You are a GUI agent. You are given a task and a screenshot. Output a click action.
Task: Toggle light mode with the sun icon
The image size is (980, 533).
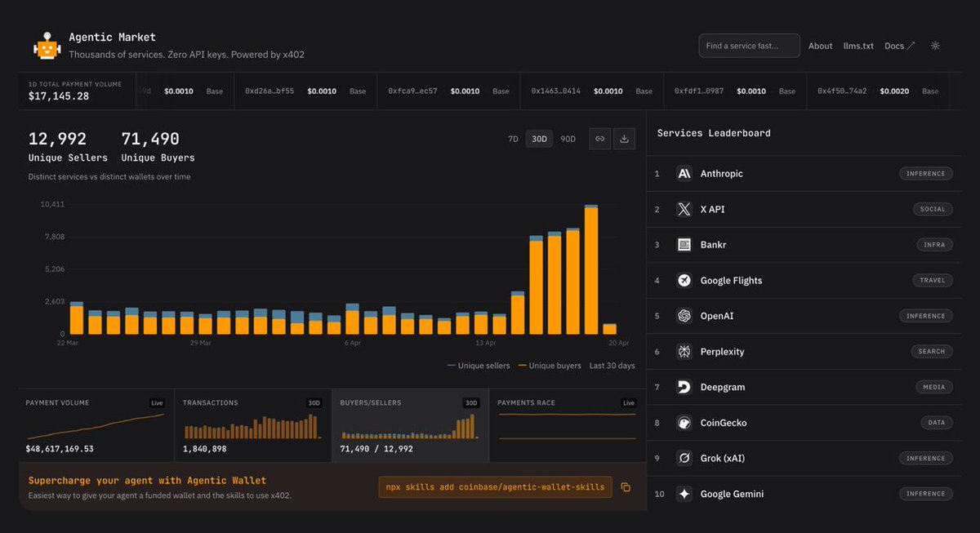click(x=934, y=46)
